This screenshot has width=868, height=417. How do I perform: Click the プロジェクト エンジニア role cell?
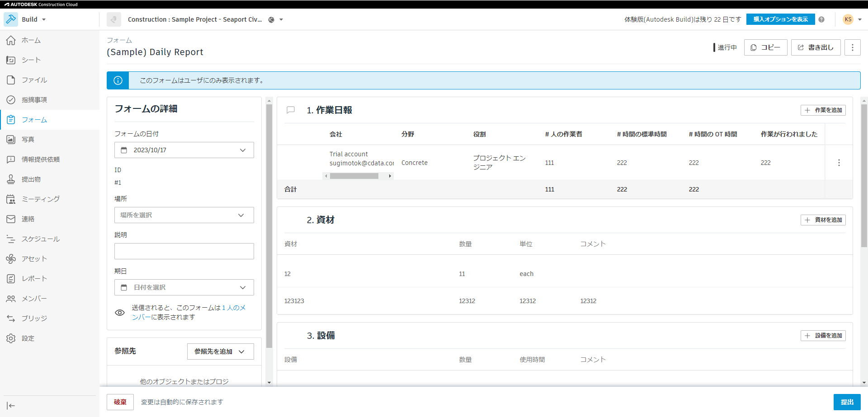click(500, 163)
